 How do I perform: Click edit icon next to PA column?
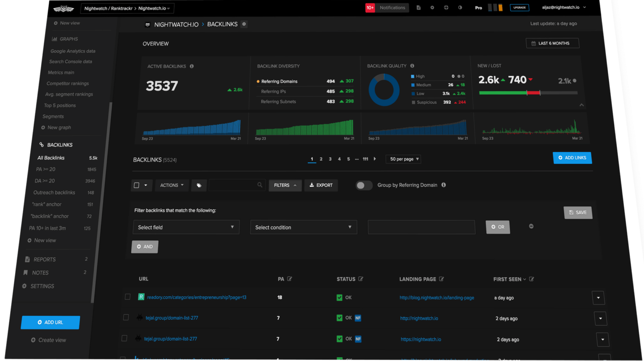pyautogui.click(x=289, y=279)
